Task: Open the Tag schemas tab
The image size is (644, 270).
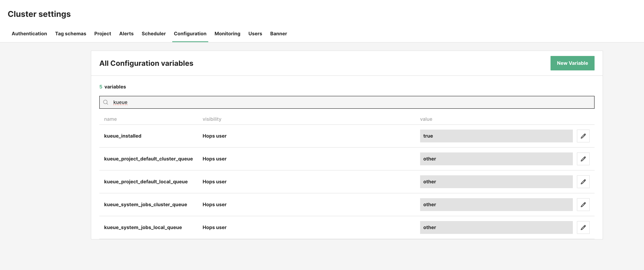Action: coord(71,33)
